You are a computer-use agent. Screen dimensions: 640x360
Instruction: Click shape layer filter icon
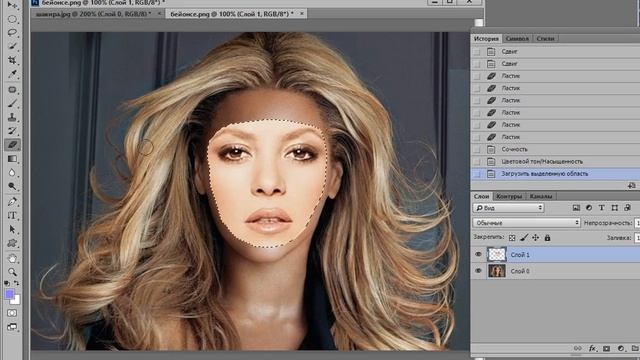click(x=615, y=208)
